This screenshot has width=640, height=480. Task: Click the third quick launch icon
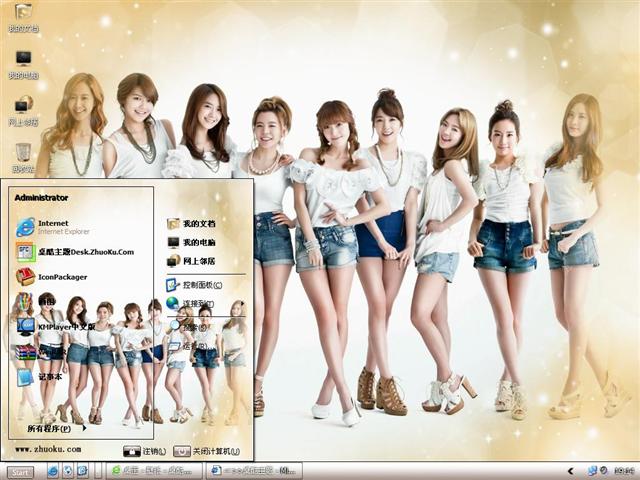[83, 471]
